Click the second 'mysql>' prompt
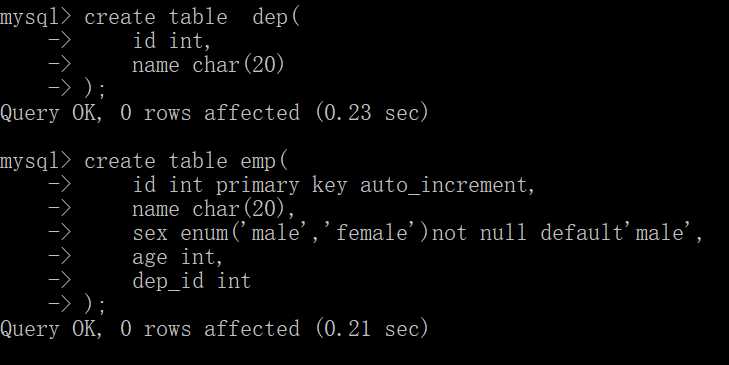 click(36, 162)
